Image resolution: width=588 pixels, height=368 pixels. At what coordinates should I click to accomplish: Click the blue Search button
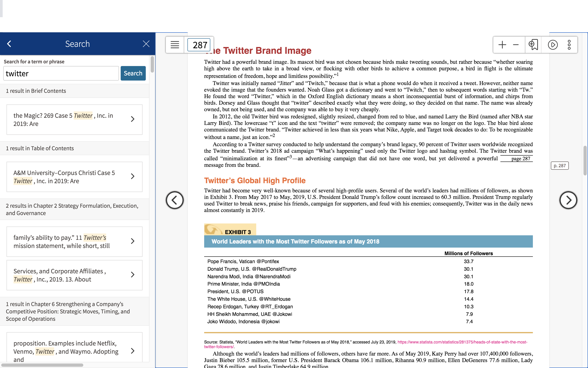[133, 73]
